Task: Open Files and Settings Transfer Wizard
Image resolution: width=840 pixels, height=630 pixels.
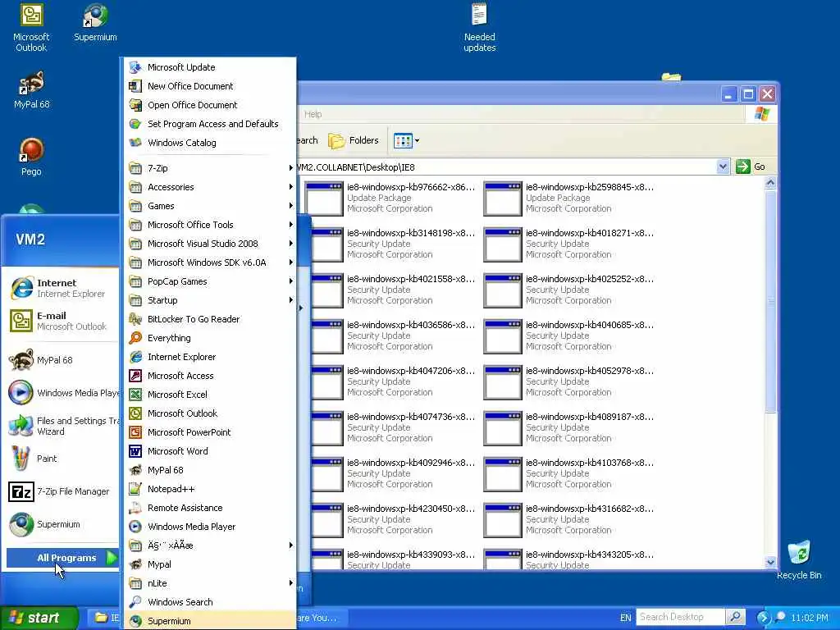Action: [x=62, y=426]
